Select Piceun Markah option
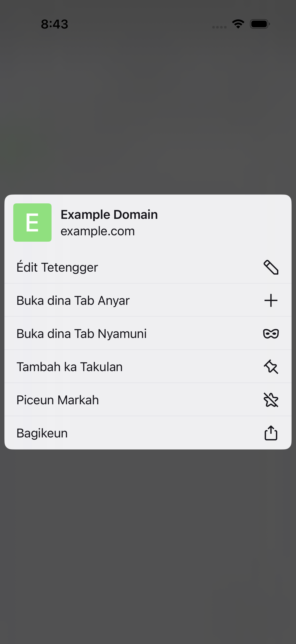 click(x=148, y=400)
